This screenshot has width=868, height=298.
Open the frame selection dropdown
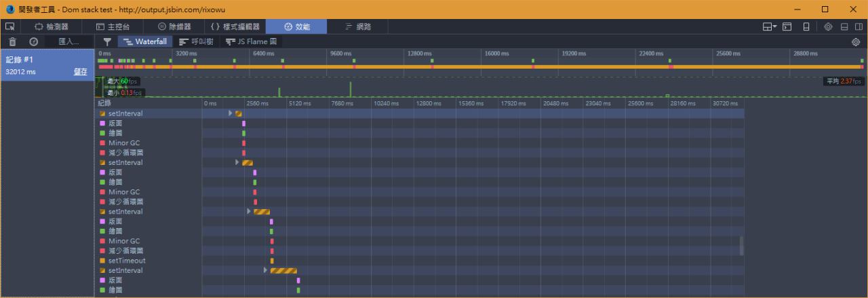770,26
